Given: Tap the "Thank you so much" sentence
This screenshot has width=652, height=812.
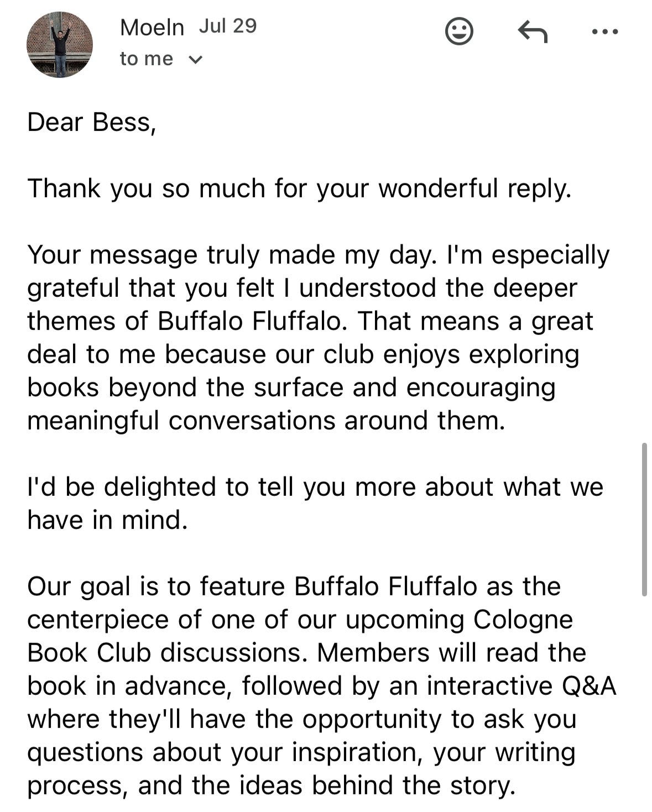Looking at the screenshot, I should [x=299, y=188].
